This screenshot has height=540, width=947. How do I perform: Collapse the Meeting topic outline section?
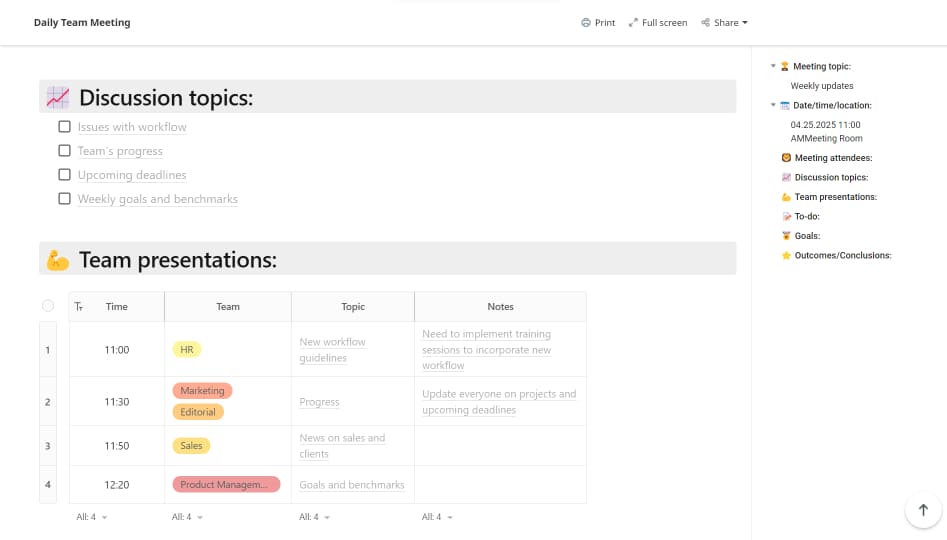point(773,66)
